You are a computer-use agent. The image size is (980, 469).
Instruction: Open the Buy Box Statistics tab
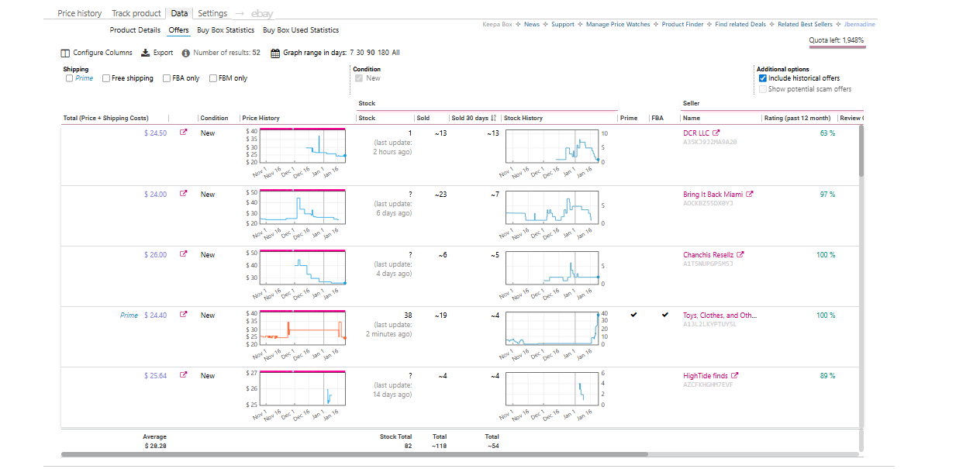(x=226, y=30)
